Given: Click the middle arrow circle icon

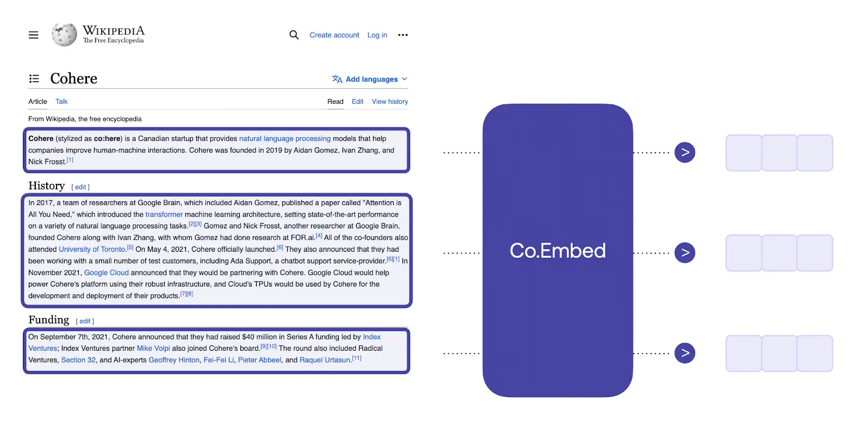Looking at the screenshot, I should click(685, 252).
